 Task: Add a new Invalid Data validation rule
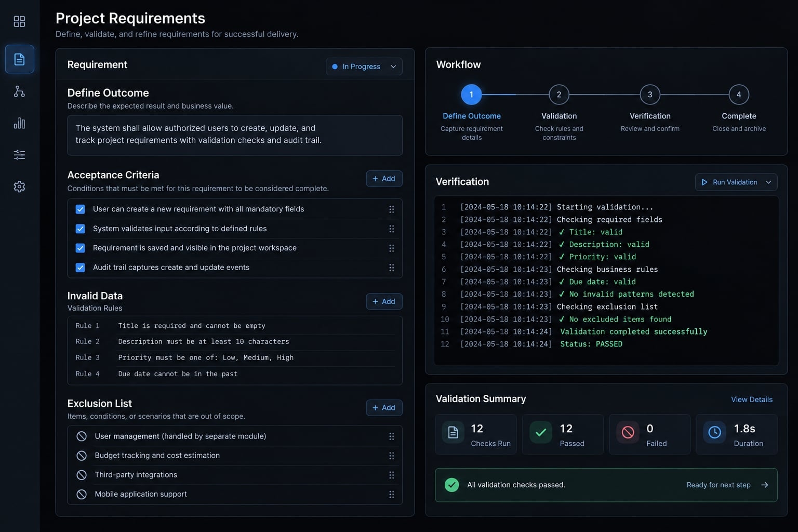pyautogui.click(x=384, y=301)
